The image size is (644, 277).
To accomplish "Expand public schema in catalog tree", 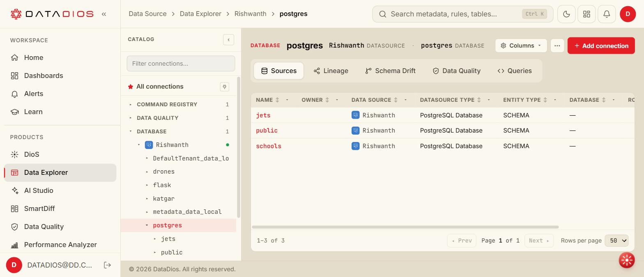I will pyautogui.click(x=155, y=252).
